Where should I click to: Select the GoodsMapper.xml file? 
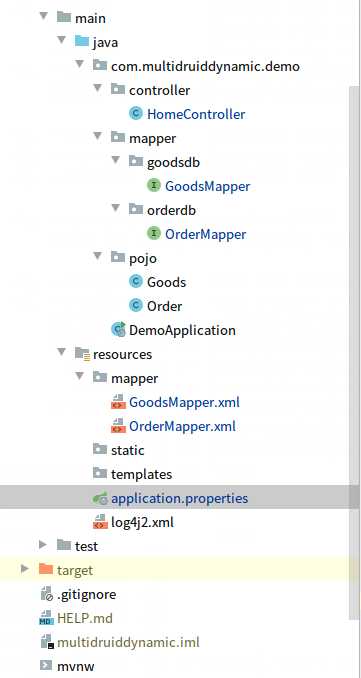click(184, 402)
